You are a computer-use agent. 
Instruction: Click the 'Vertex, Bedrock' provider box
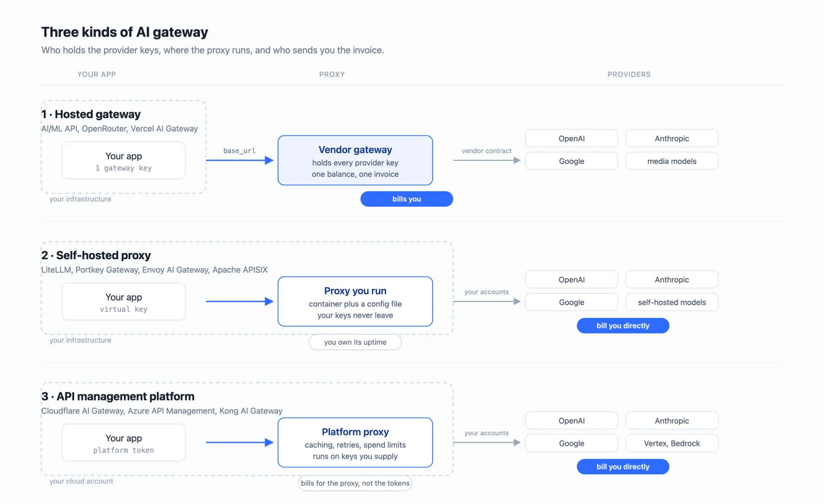[672, 443]
